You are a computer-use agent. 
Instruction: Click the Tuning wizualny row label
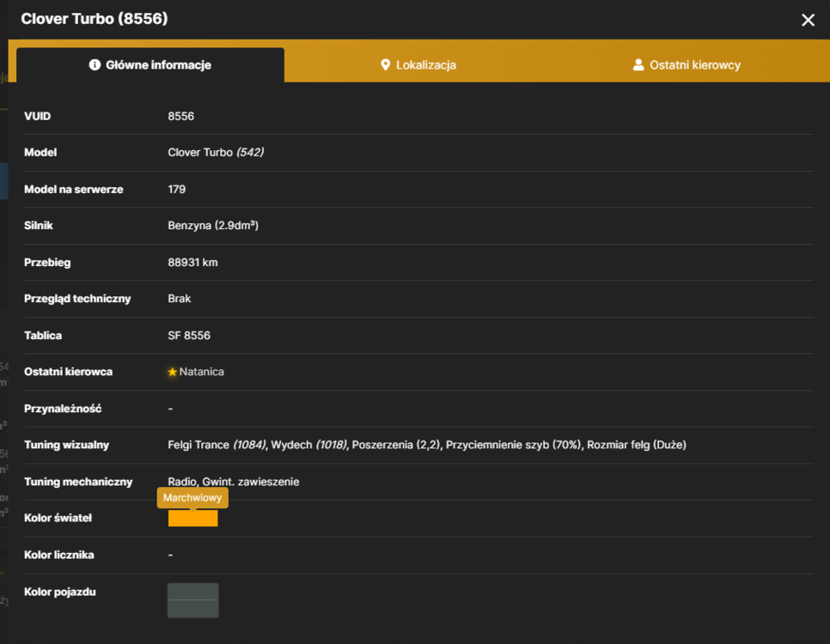tap(67, 445)
